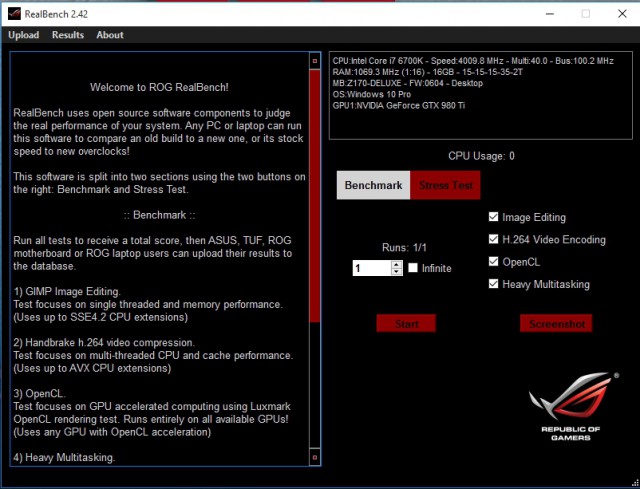The height and width of the screenshot is (489, 640).
Task: Click the 'OS:Windows 10 Pro' line
Action: [371, 94]
